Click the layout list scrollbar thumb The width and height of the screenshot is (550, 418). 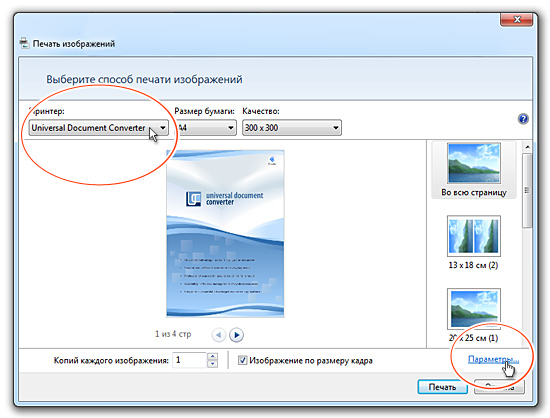point(527,190)
